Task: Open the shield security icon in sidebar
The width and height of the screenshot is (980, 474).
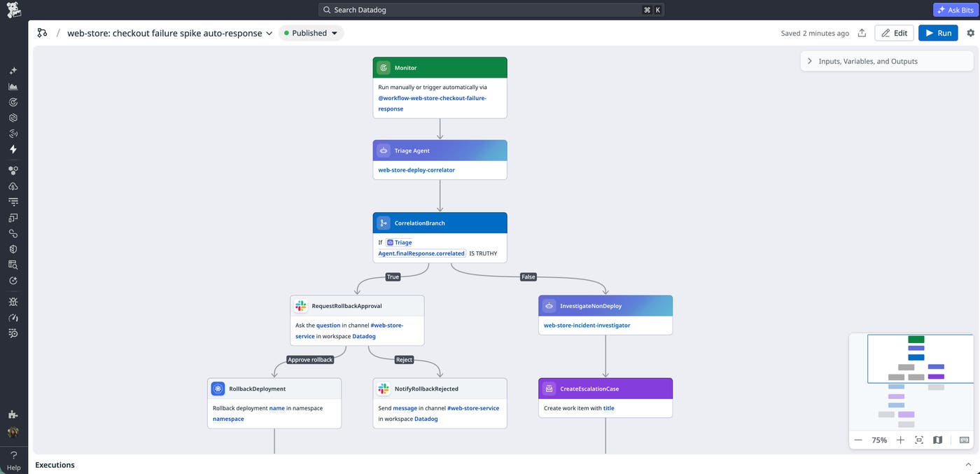Action: coord(13,249)
